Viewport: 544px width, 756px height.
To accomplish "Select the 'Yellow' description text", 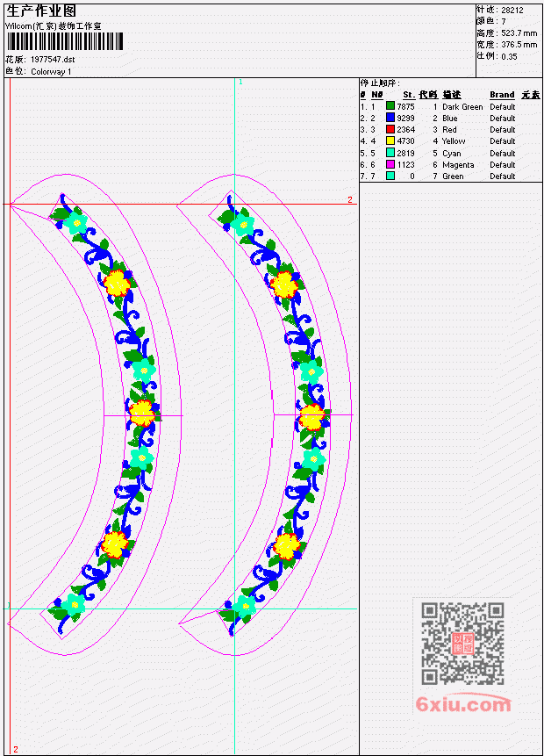I will (x=454, y=141).
